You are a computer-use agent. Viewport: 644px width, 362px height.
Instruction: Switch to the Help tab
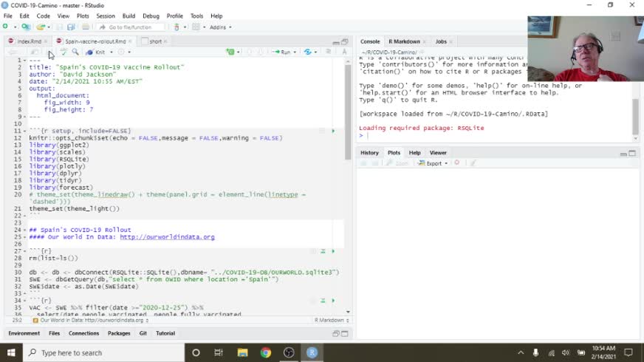(414, 152)
